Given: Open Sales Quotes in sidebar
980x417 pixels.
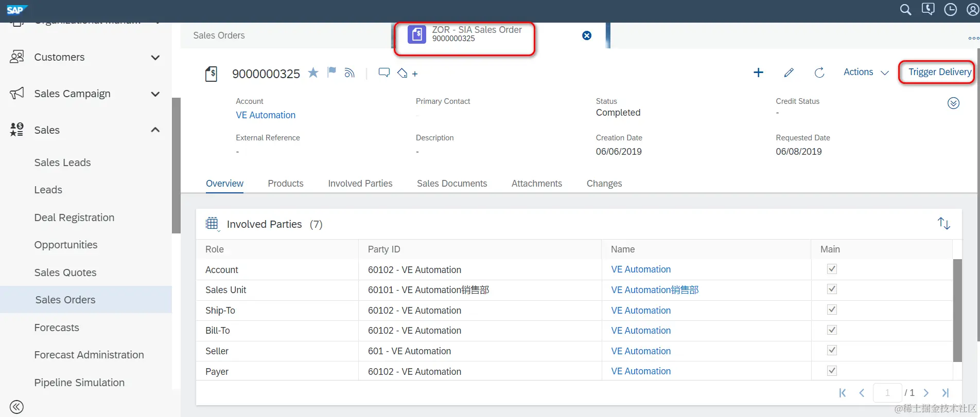Looking at the screenshot, I should pos(65,273).
